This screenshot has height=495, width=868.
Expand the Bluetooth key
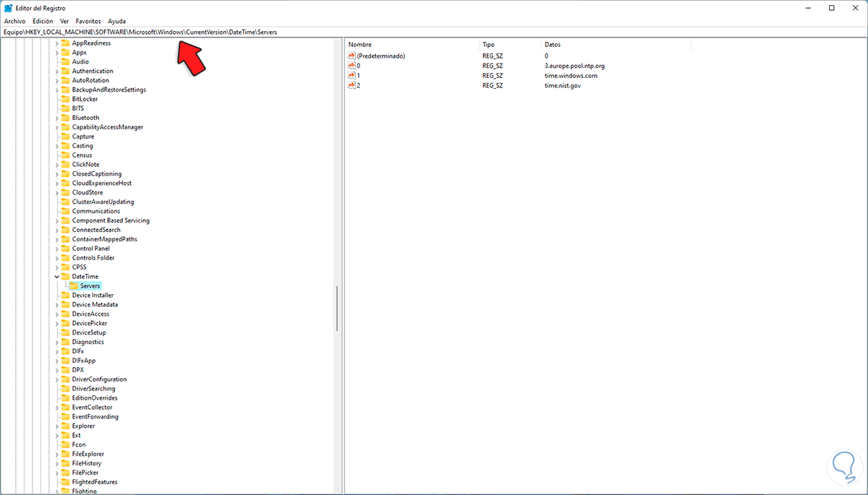(56, 117)
